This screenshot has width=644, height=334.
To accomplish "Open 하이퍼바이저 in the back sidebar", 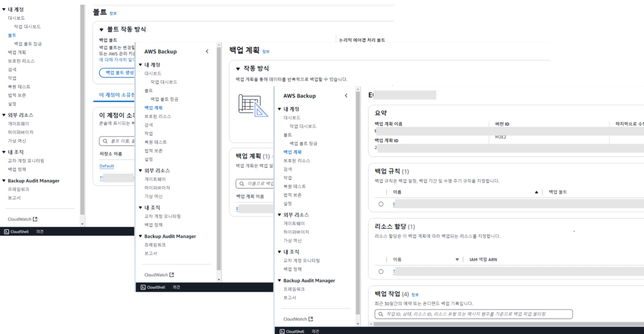I will [x=21, y=132].
